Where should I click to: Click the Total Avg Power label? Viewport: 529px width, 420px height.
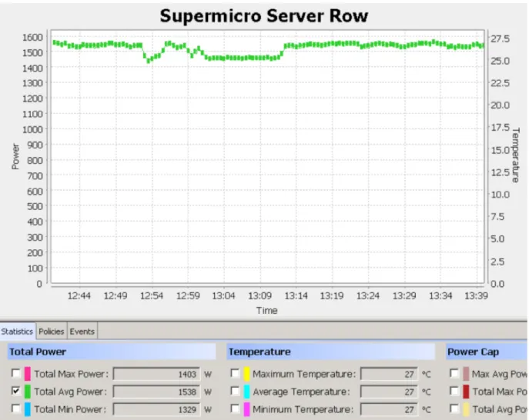click(70, 392)
